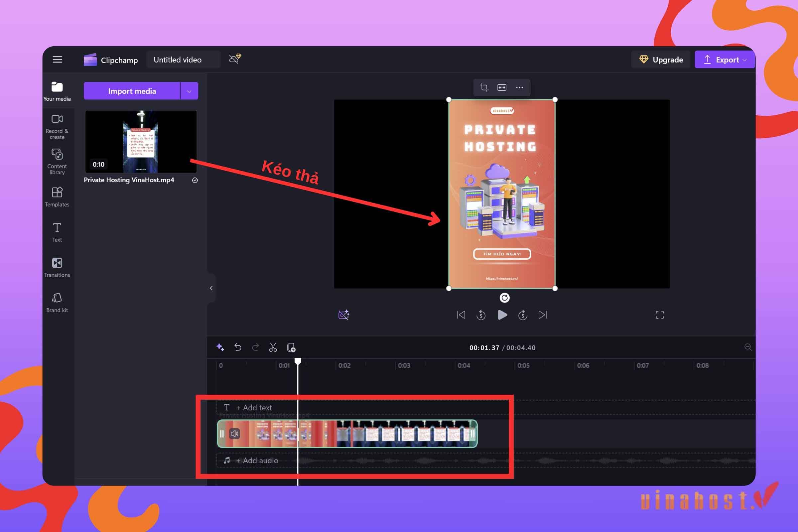Edit the Untitled video title field
This screenshot has height=532, width=798.
183,60
